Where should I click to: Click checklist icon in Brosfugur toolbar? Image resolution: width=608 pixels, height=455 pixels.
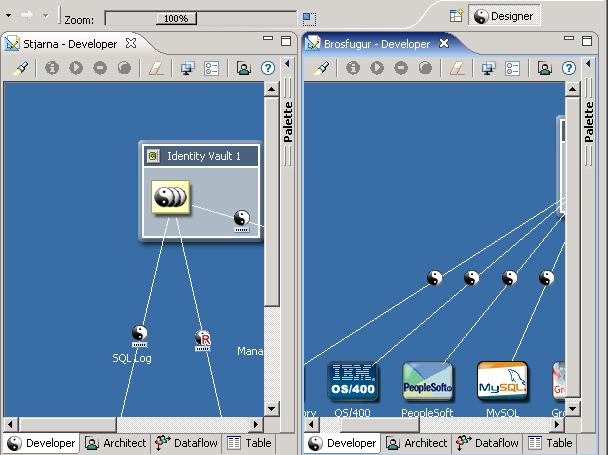(x=513, y=68)
